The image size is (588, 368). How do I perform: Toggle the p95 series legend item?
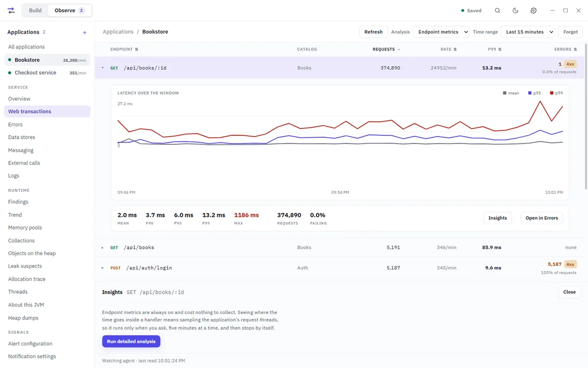tap(535, 93)
